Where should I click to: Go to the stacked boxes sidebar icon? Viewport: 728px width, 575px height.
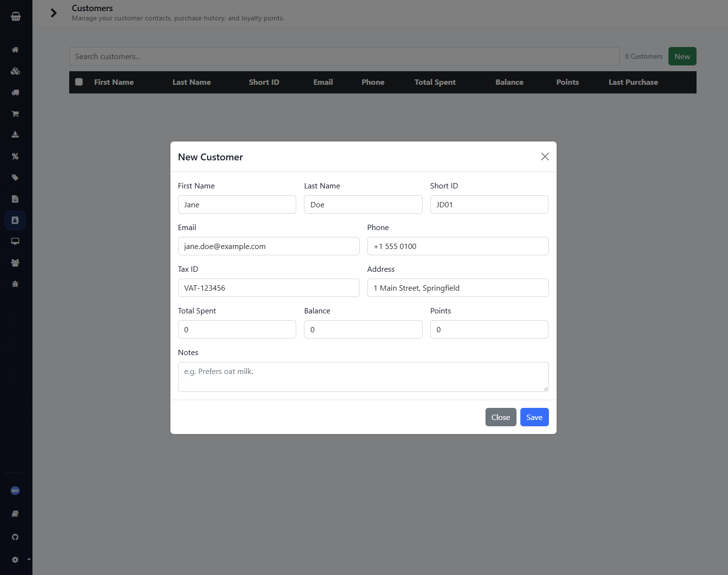click(15, 71)
